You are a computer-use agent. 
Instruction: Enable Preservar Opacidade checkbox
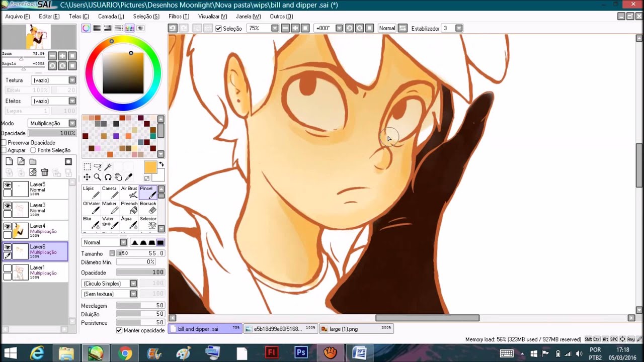(4, 143)
